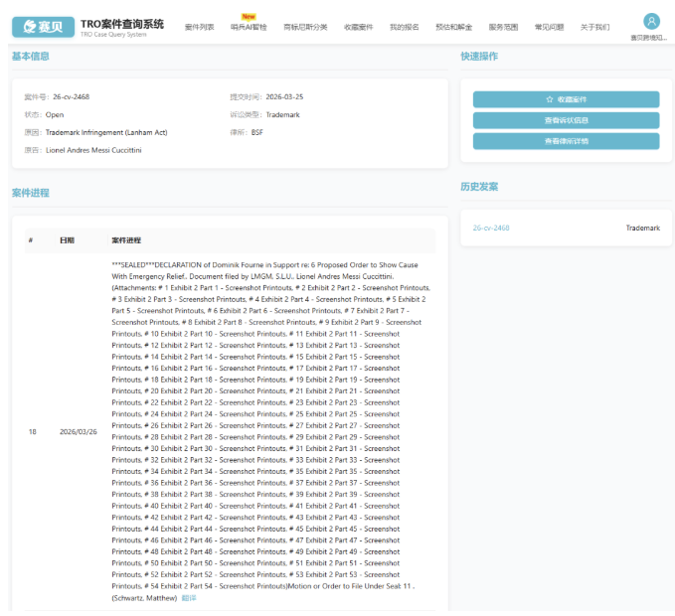This screenshot has width=675, height=616.
Task: Click the user avatar icon
Action: coord(651,21)
